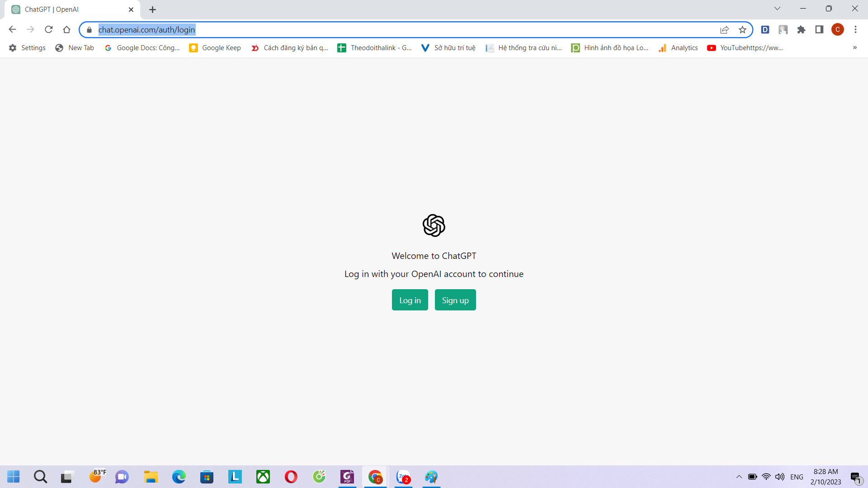Launch Opera browser from the taskbar
The height and width of the screenshot is (488, 868).
click(x=291, y=477)
